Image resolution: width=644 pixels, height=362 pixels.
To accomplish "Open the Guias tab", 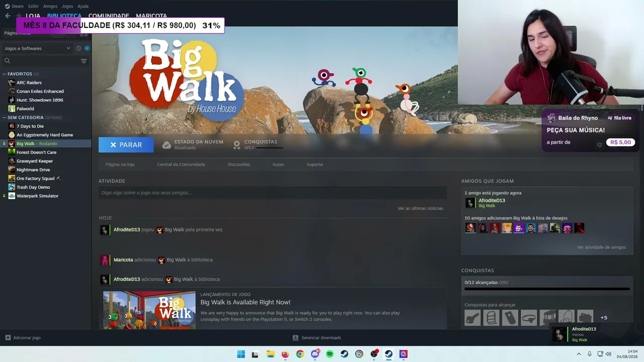I will (278, 164).
